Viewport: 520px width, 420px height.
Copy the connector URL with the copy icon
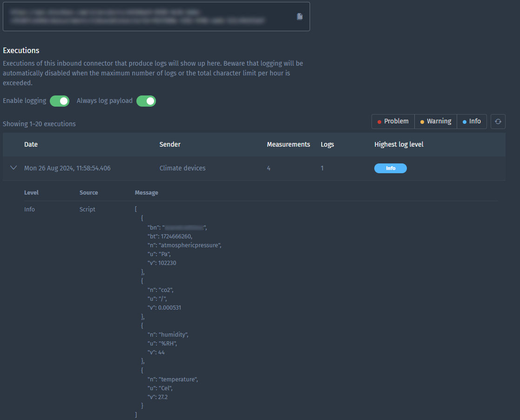tap(300, 16)
